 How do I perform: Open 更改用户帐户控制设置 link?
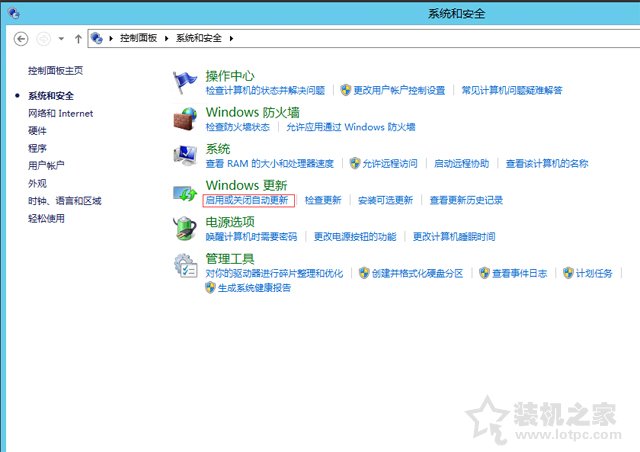pyautogui.click(x=399, y=90)
